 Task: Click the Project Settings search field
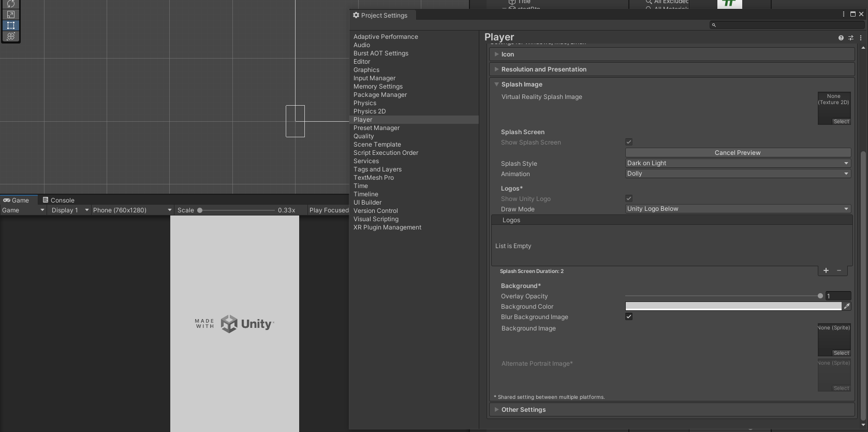pyautogui.click(x=787, y=25)
